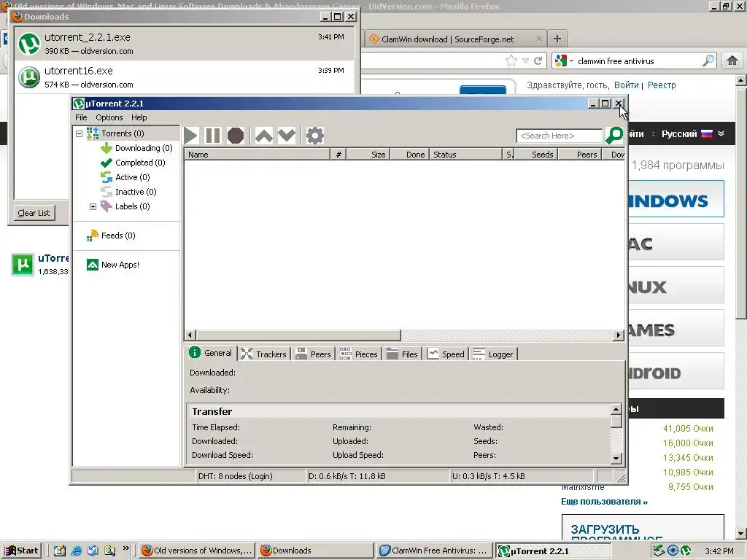Collapse the Torrents tree node
747x560 pixels.
(x=79, y=134)
